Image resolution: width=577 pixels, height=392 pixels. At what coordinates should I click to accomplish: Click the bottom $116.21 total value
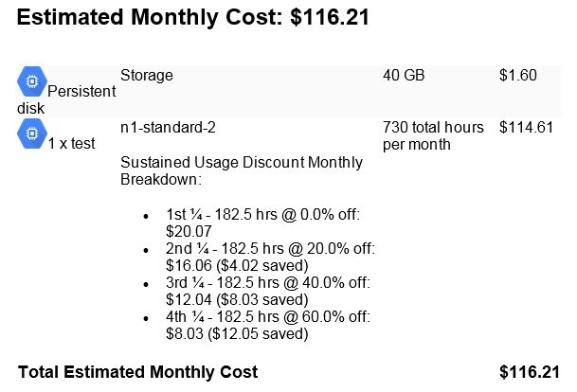(530, 372)
